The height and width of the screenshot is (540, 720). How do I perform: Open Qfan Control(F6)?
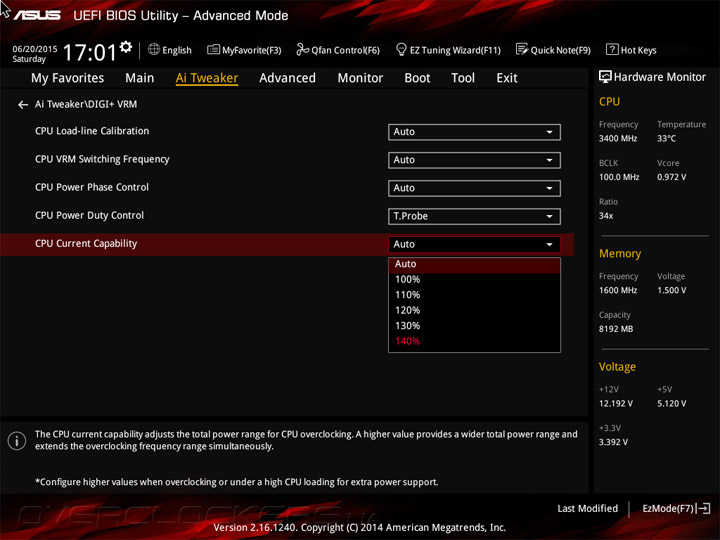[x=338, y=50]
